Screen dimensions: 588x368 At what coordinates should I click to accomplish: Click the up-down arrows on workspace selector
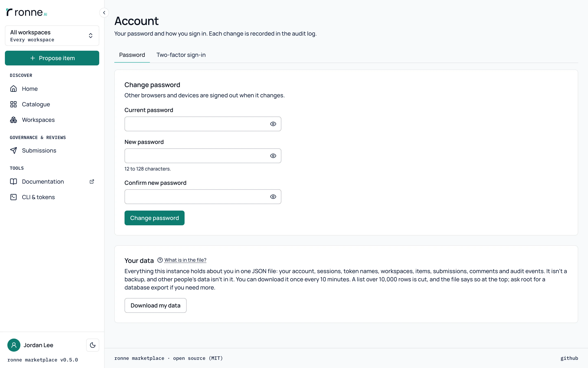(91, 36)
